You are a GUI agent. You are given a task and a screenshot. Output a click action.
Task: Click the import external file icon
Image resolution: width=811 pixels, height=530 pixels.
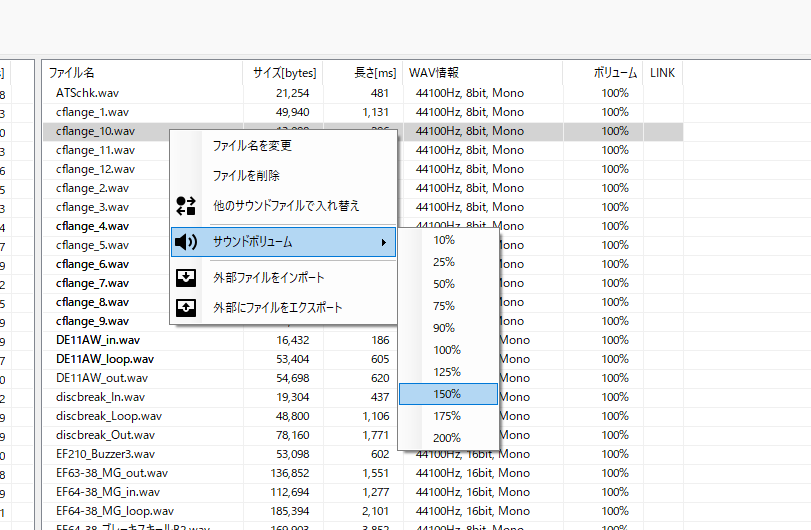click(186, 277)
